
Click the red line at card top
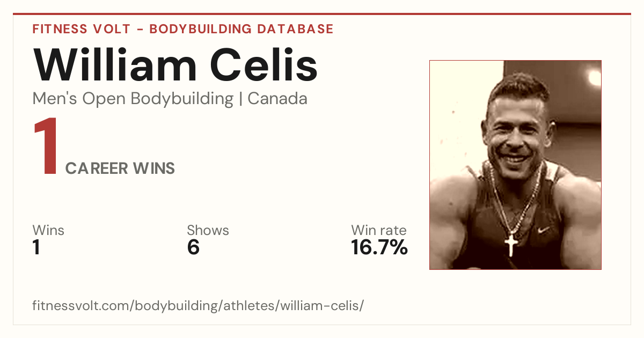pos(322,14)
